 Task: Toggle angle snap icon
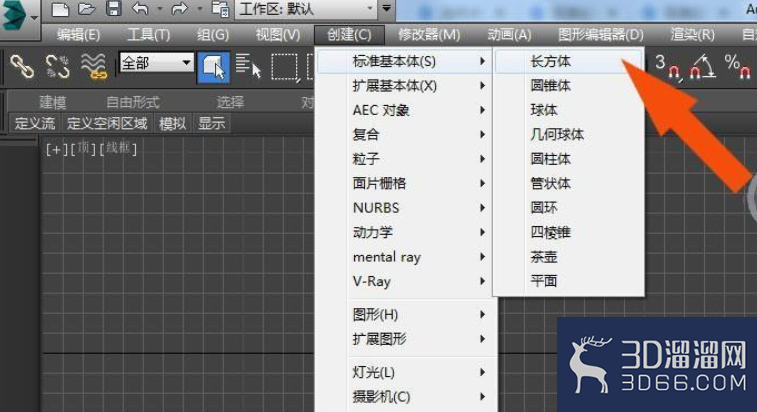pos(702,66)
